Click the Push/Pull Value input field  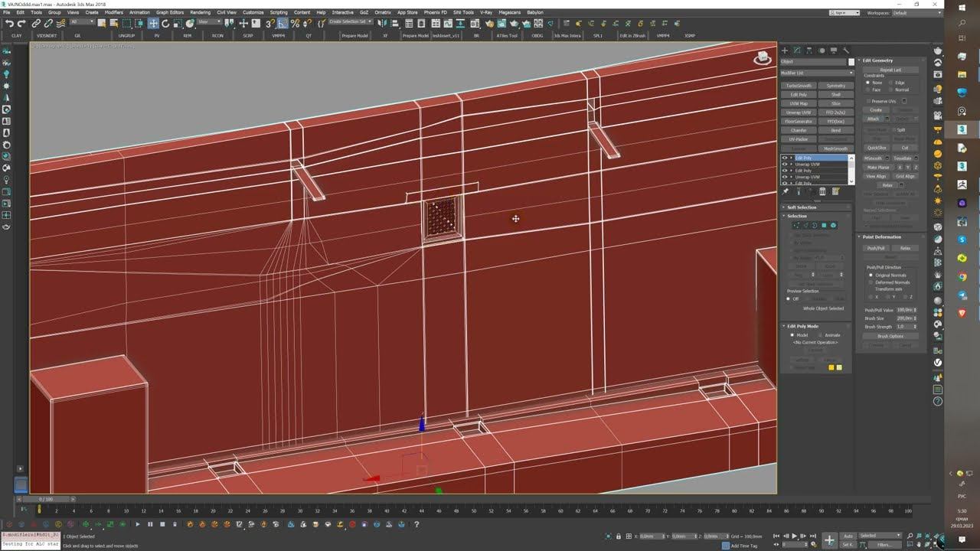point(904,310)
